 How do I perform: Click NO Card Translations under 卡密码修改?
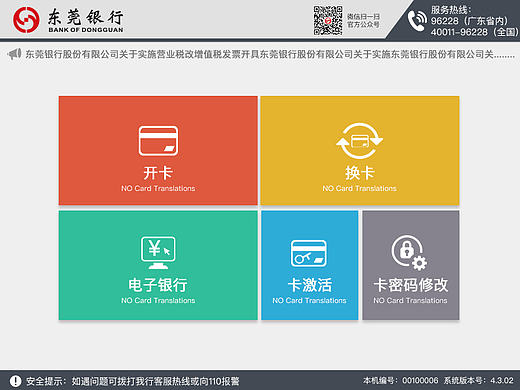[410, 300]
